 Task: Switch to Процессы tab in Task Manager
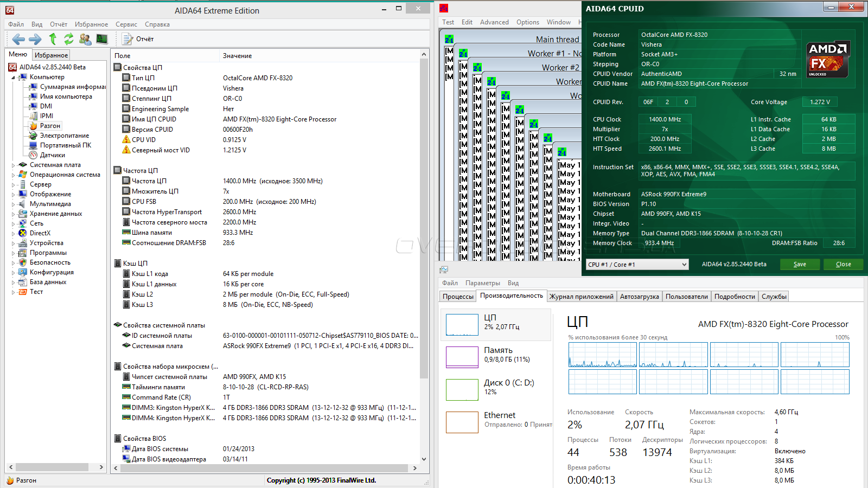(458, 297)
